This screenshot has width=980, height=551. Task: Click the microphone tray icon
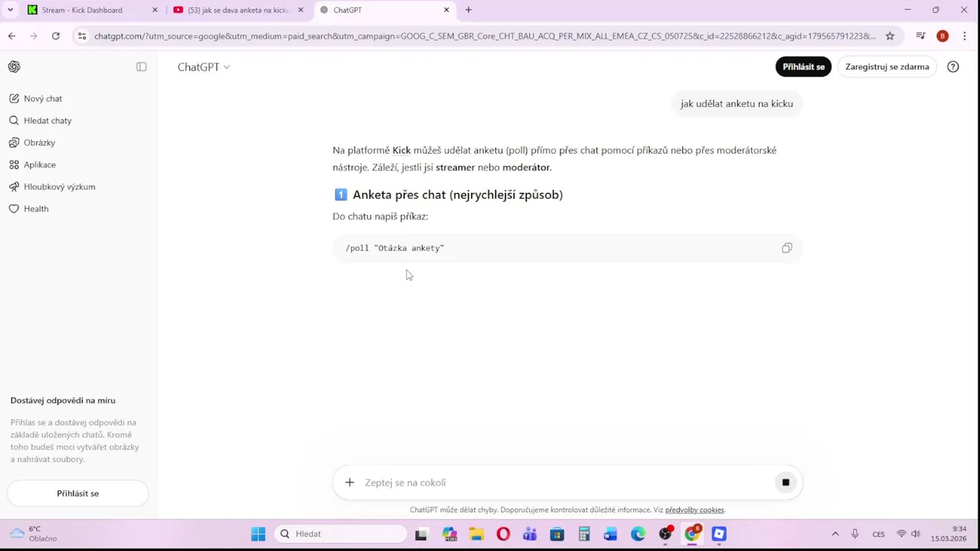pos(855,534)
